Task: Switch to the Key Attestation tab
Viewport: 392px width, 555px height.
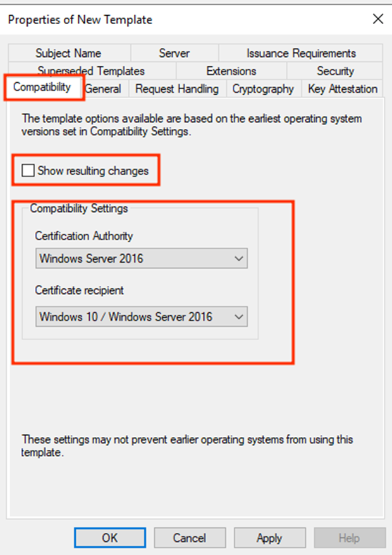Action: coord(343,88)
